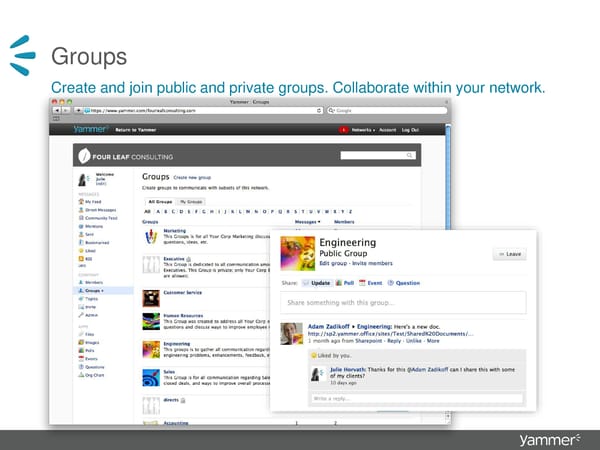Click Invite members link
Viewport: 600px width, 450px height.
pyautogui.click(x=371, y=262)
